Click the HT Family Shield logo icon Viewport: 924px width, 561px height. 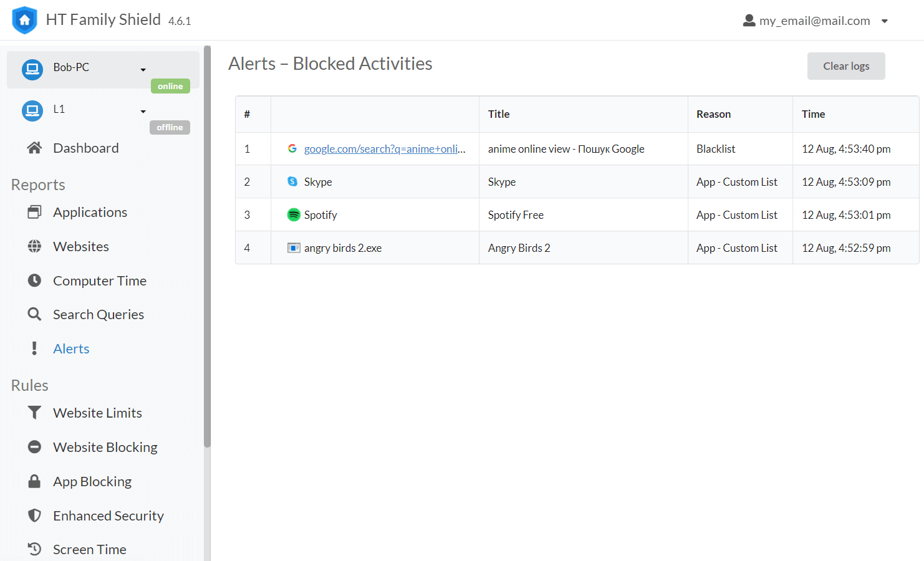point(24,20)
